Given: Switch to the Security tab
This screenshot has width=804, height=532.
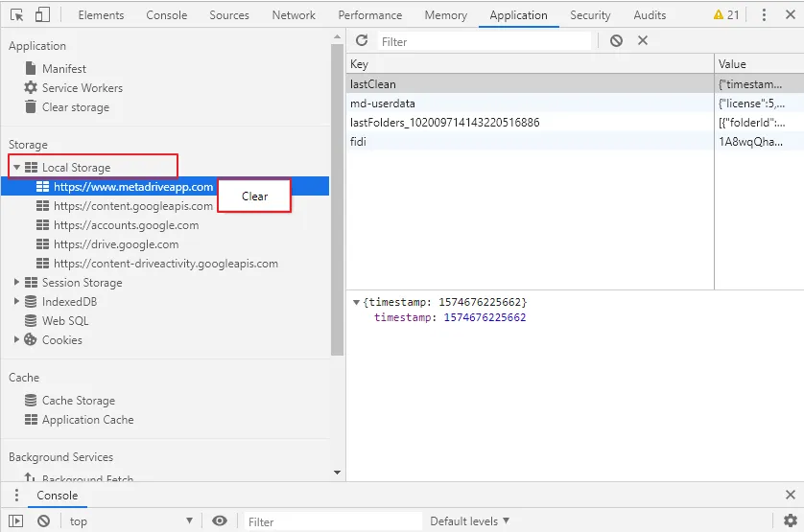Looking at the screenshot, I should [590, 15].
